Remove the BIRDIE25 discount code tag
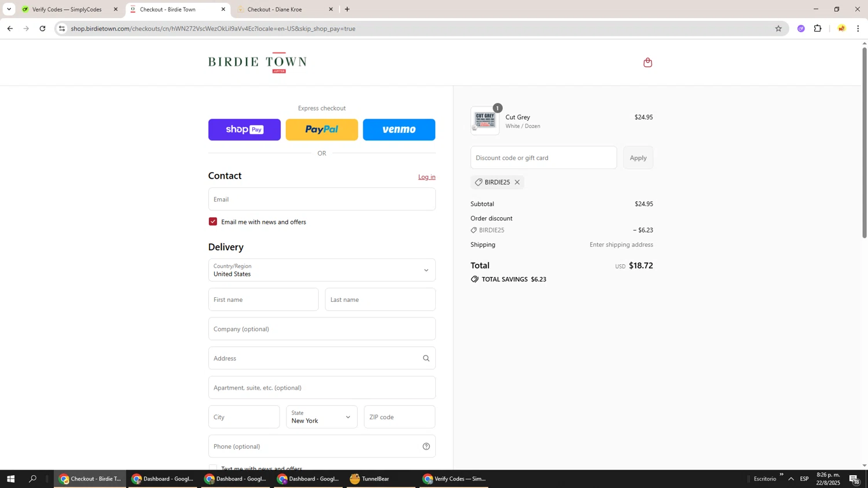 point(517,182)
